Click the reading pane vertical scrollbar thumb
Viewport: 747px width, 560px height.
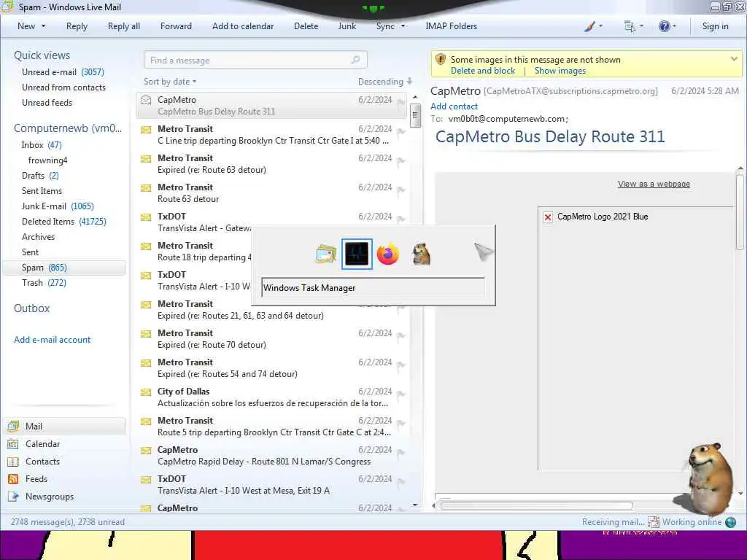[740, 211]
